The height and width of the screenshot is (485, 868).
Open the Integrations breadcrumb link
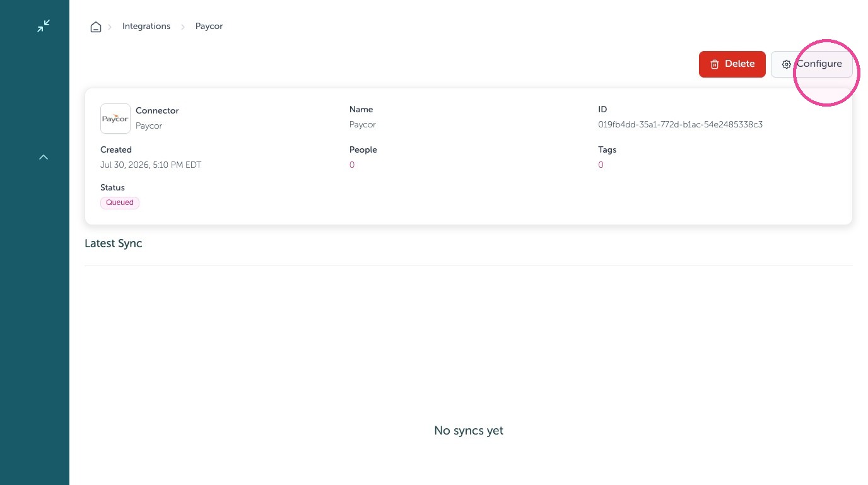tap(146, 26)
